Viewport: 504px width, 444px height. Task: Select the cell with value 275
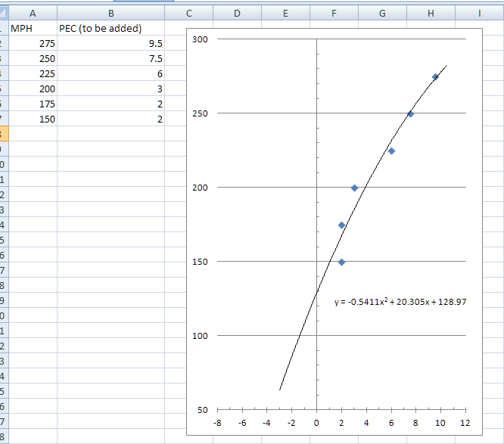tap(33, 43)
